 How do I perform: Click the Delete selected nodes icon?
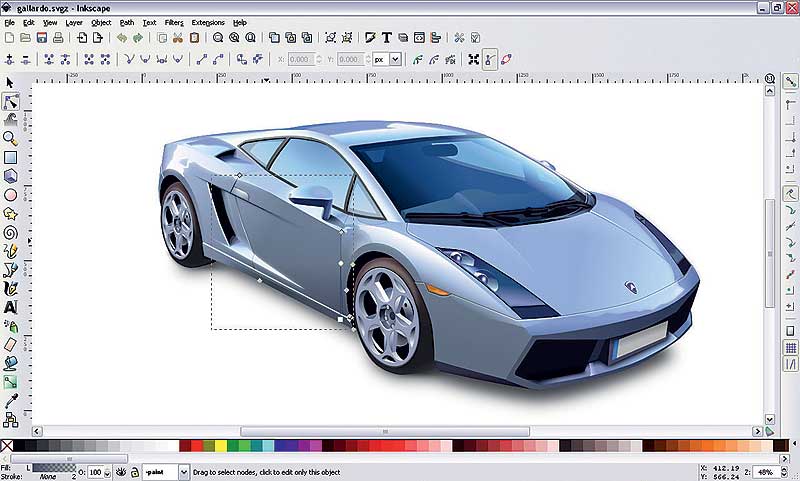pos(26,60)
